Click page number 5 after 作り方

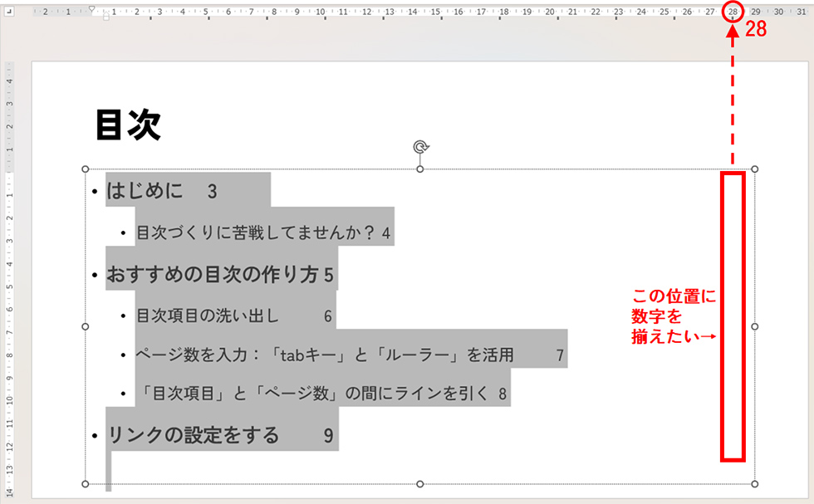tap(329, 275)
